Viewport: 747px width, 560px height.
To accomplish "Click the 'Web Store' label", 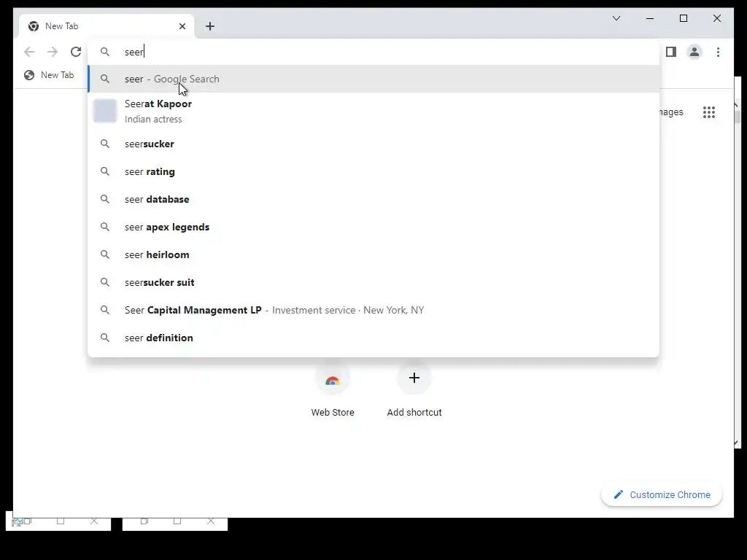I will (x=333, y=413).
